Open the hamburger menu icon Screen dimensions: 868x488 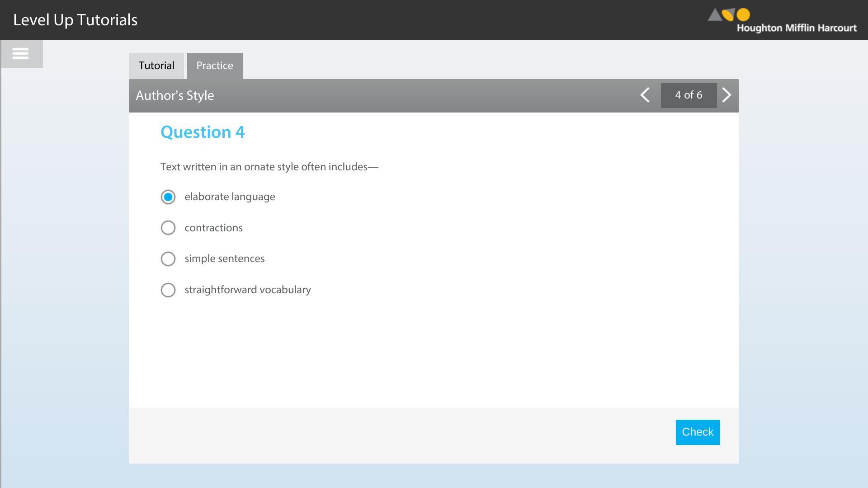pos(21,54)
